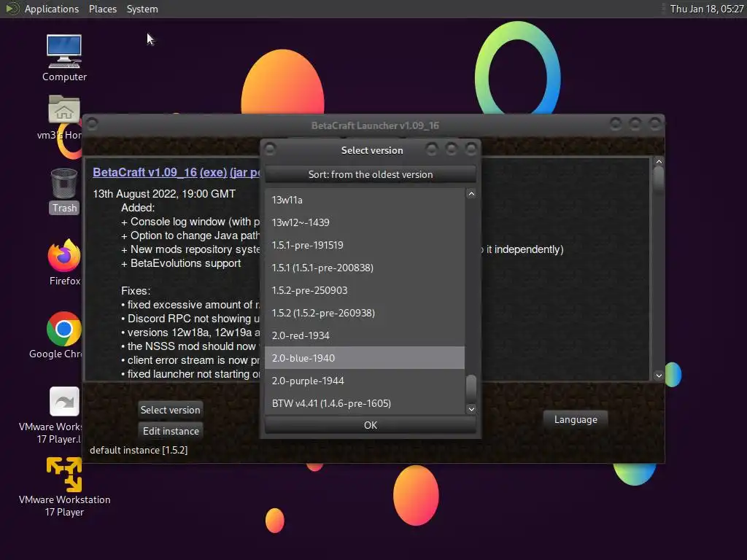Open the Language button in launcher

tap(576, 419)
